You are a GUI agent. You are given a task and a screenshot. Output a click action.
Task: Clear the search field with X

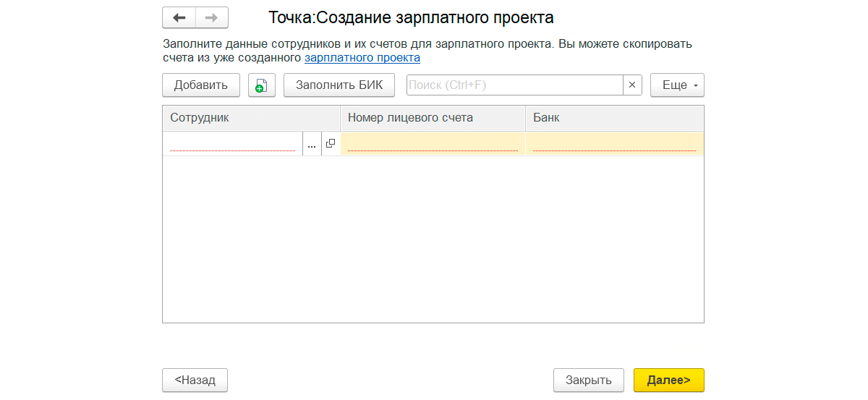(632, 85)
